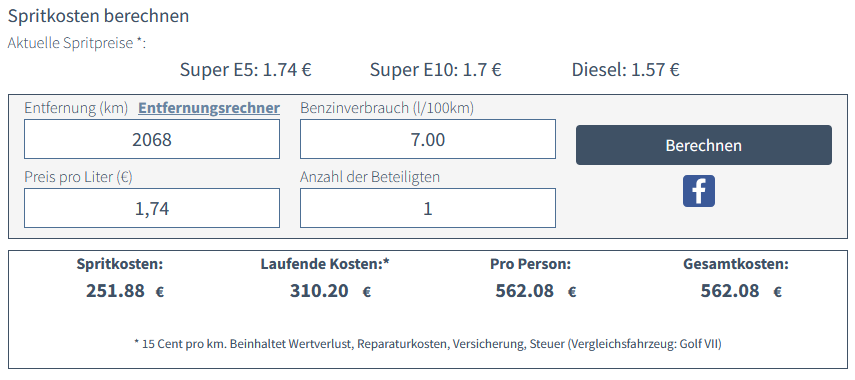Click the Gesamtkosten total value
Viewport: 855px width, 380px height.
[730, 291]
